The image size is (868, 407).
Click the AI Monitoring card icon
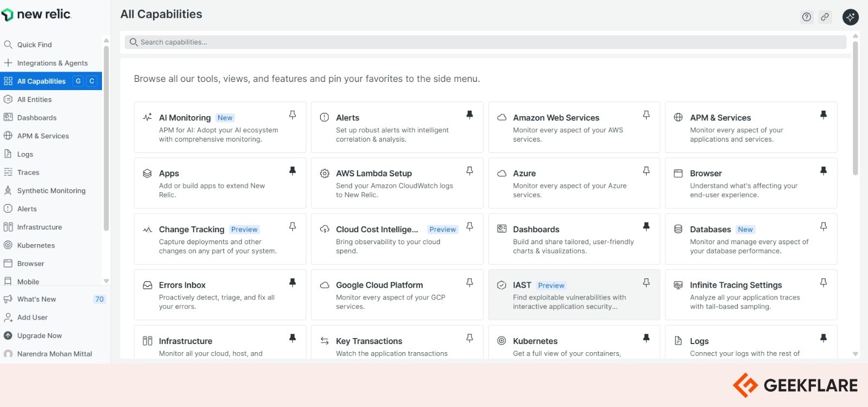click(x=147, y=117)
